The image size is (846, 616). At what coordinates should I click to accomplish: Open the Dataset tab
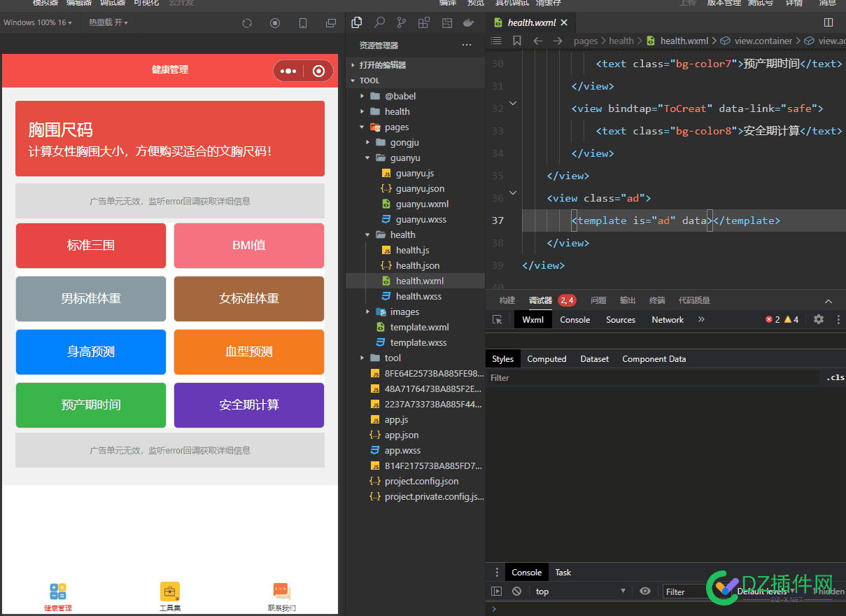(595, 358)
